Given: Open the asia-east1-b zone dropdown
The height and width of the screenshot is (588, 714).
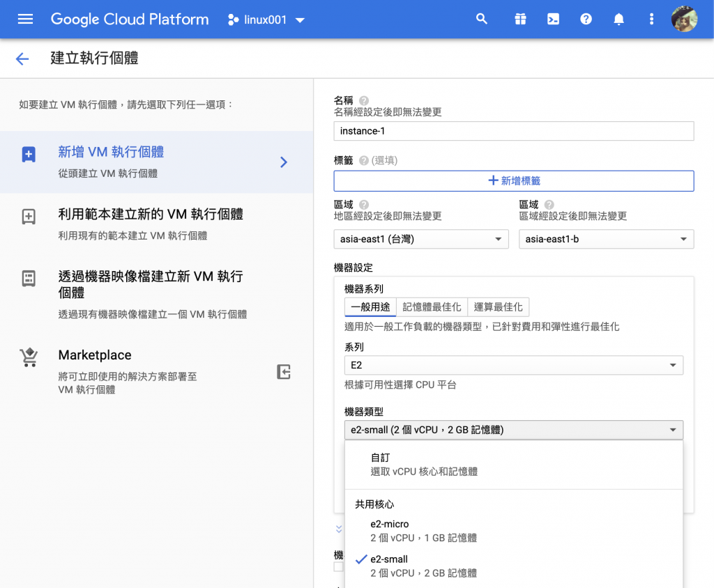Looking at the screenshot, I should click(607, 239).
